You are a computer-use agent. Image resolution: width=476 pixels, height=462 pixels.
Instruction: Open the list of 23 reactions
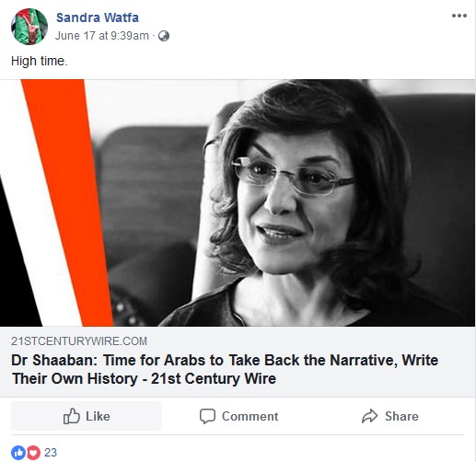pyautogui.click(x=51, y=453)
